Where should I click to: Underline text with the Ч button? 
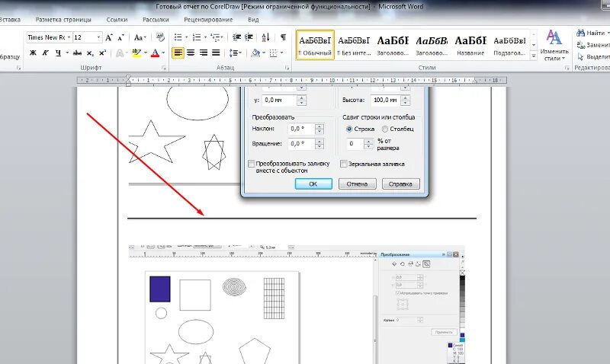(x=58, y=53)
